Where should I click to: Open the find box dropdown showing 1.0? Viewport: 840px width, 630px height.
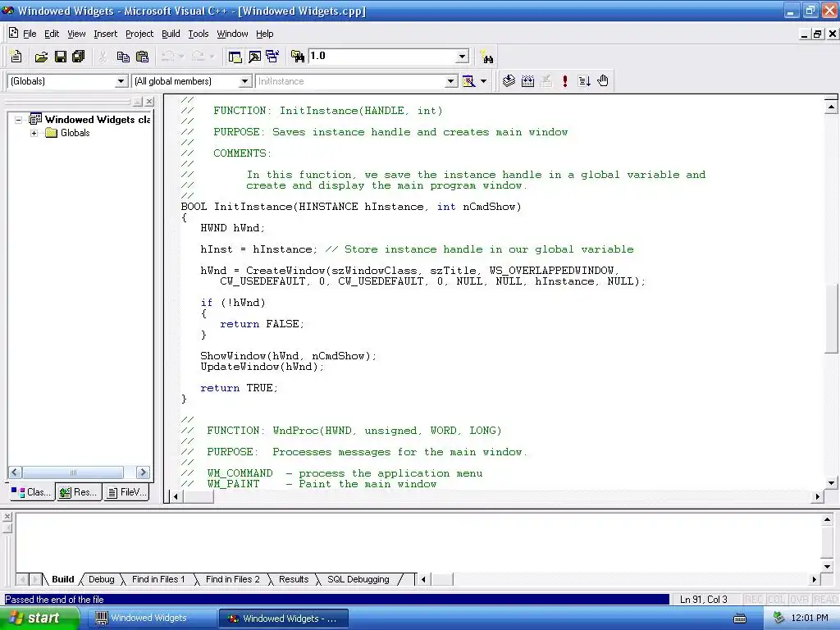click(463, 57)
